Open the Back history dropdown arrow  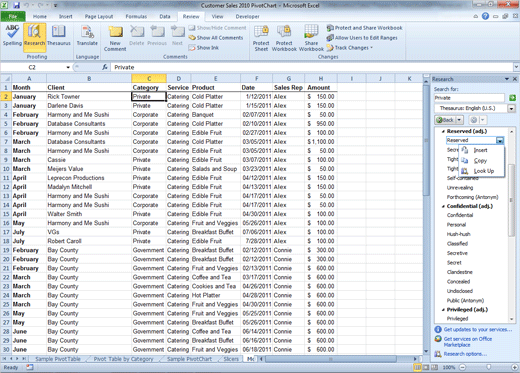tap(459, 120)
